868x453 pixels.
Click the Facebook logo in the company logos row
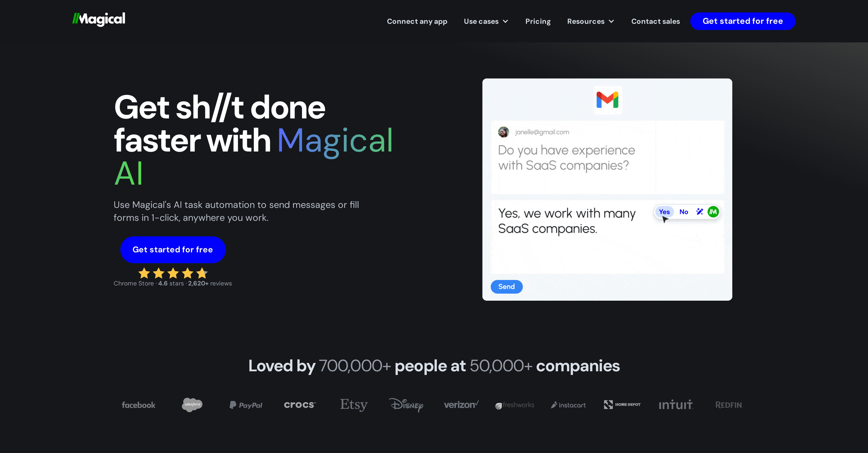pyautogui.click(x=139, y=405)
